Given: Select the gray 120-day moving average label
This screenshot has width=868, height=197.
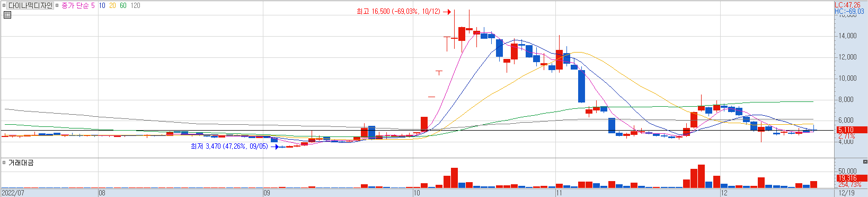Looking at the screenshot, I should [x=135, y=5].
